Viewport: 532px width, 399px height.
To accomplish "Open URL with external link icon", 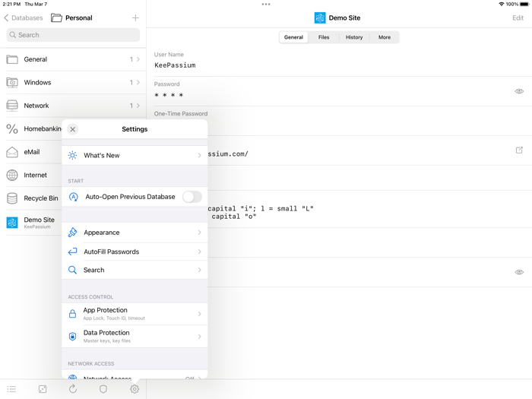I will click(x=519, y=150).
